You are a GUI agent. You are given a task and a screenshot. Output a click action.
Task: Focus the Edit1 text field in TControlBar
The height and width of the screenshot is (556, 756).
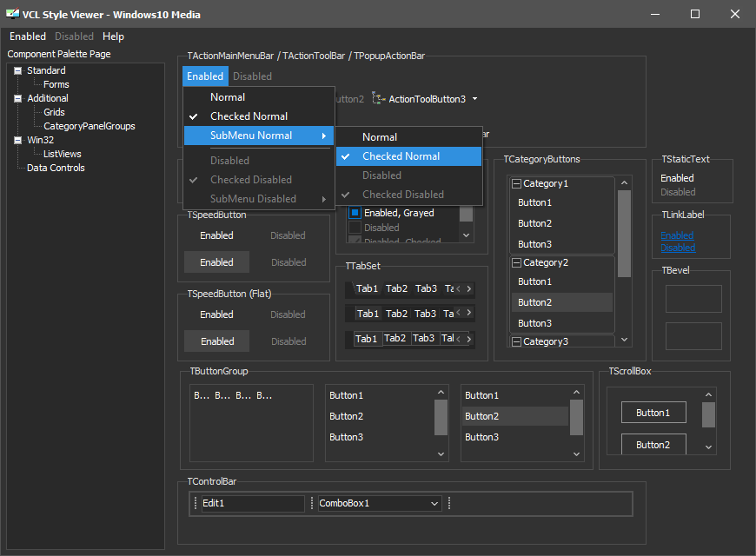[253, 503]
